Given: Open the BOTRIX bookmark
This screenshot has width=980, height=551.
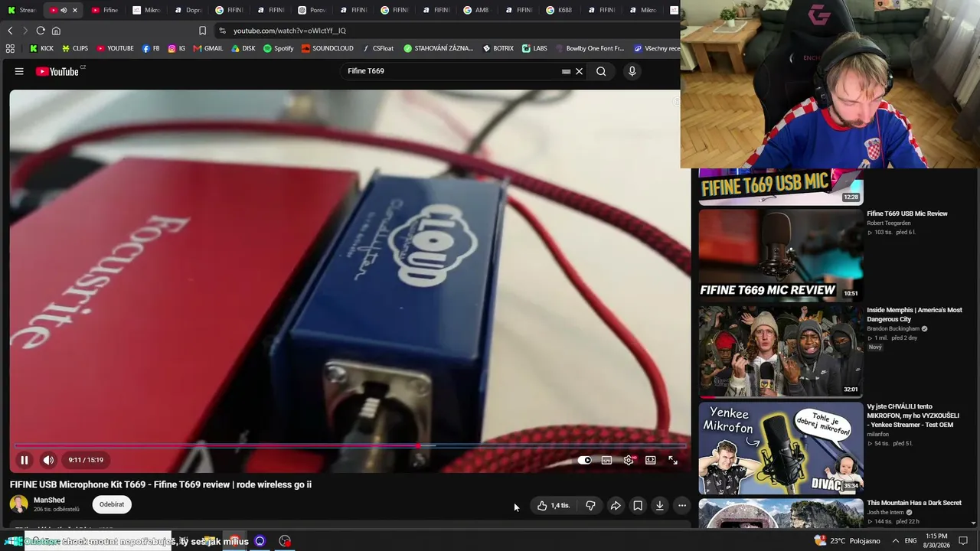Looking at the screenshot, I should click(x=498, y=48).
